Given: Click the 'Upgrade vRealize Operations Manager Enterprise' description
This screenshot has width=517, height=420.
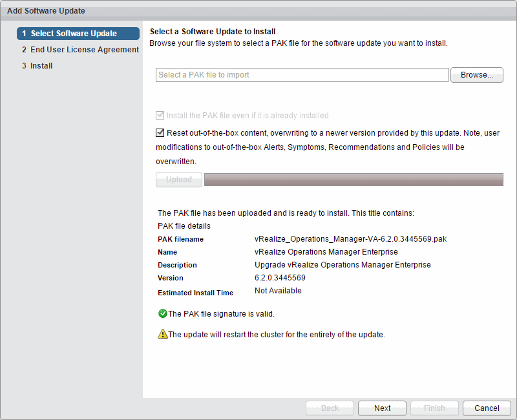Looking at the screenshot, I should (x=343, y=265).
